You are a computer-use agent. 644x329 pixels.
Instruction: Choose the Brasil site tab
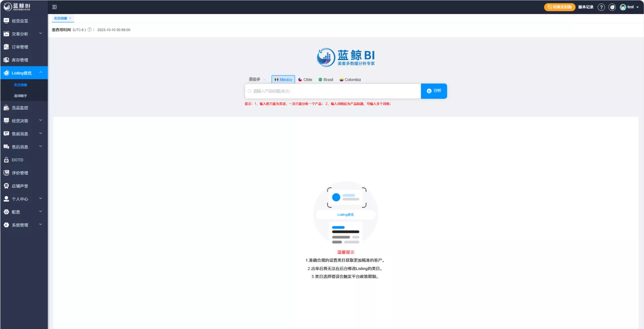click(x=326, y=80)
